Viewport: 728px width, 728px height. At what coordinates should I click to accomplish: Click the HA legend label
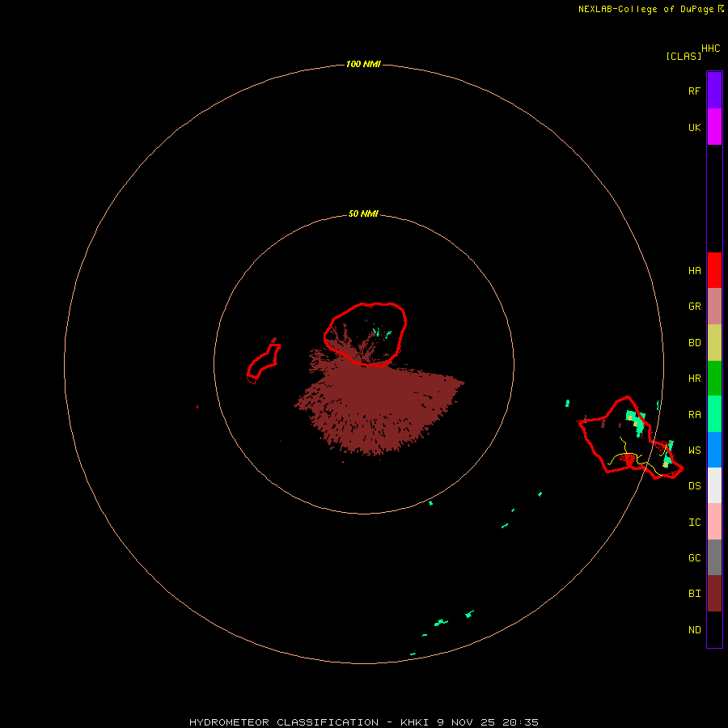[x=694, y=271]
